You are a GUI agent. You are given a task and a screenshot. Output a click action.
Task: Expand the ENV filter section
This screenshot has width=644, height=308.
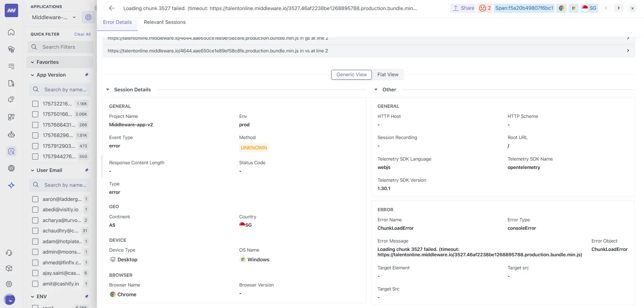32,297
